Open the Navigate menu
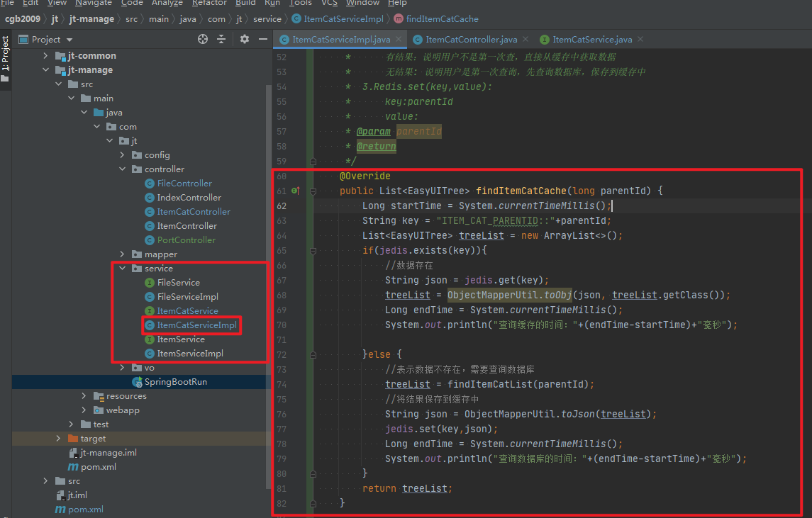 point(93,3)
